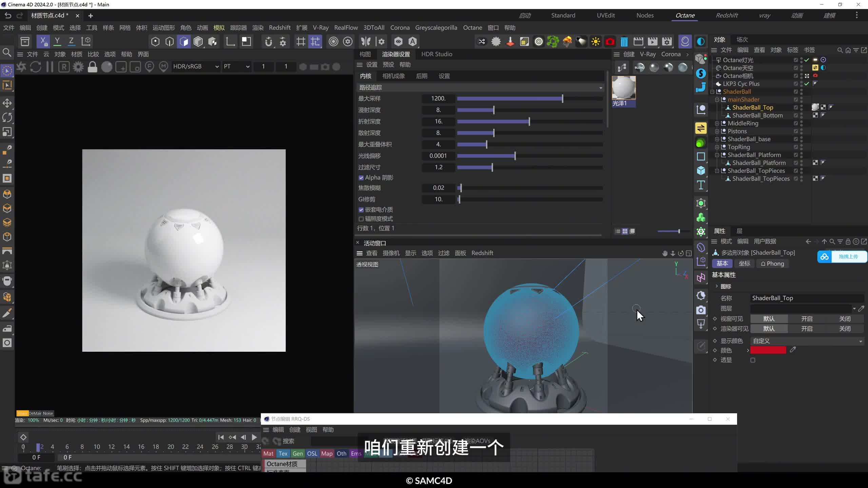
Task: Toggle the green check for LKP3 Cyc Plus
Action: pyautogui.click(x=807, y=84)
